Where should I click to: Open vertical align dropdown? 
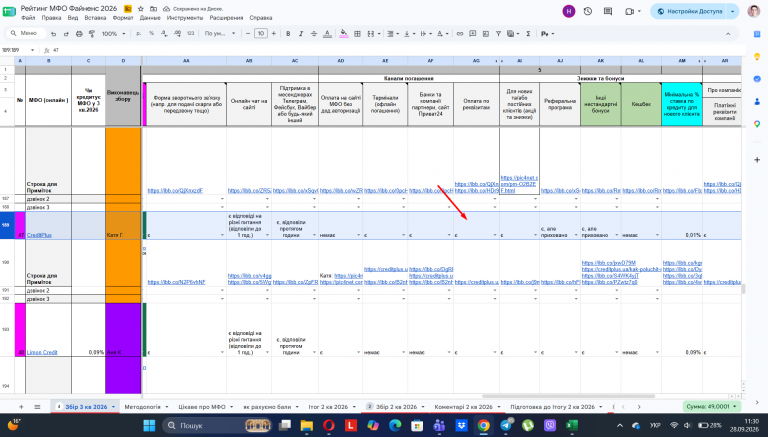[409, 34]
